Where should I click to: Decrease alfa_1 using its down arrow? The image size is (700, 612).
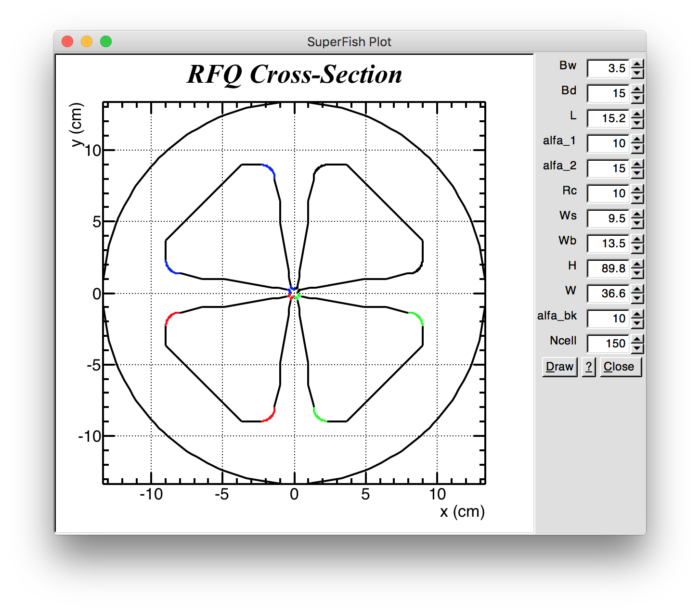click(637, 148)
